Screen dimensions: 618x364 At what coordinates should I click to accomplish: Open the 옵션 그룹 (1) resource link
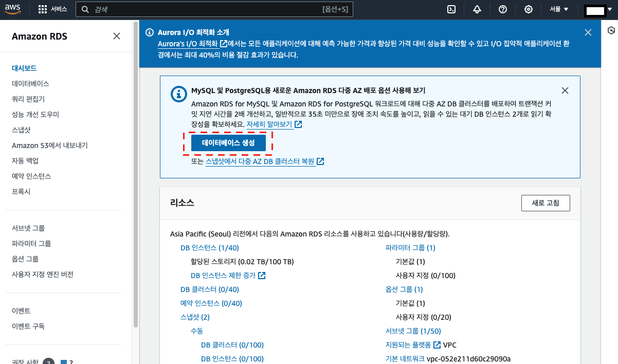click(x=404, y=289)
